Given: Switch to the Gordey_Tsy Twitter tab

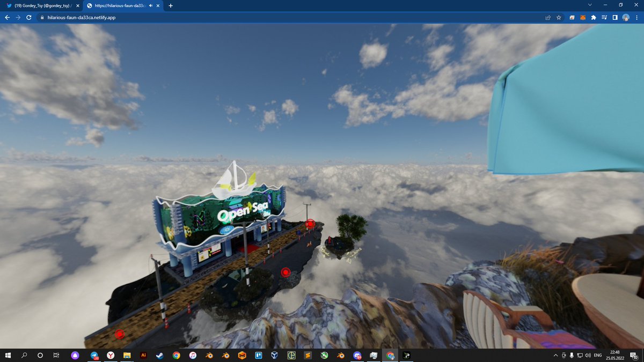Looking at the screenshot, I should (42, 5).
